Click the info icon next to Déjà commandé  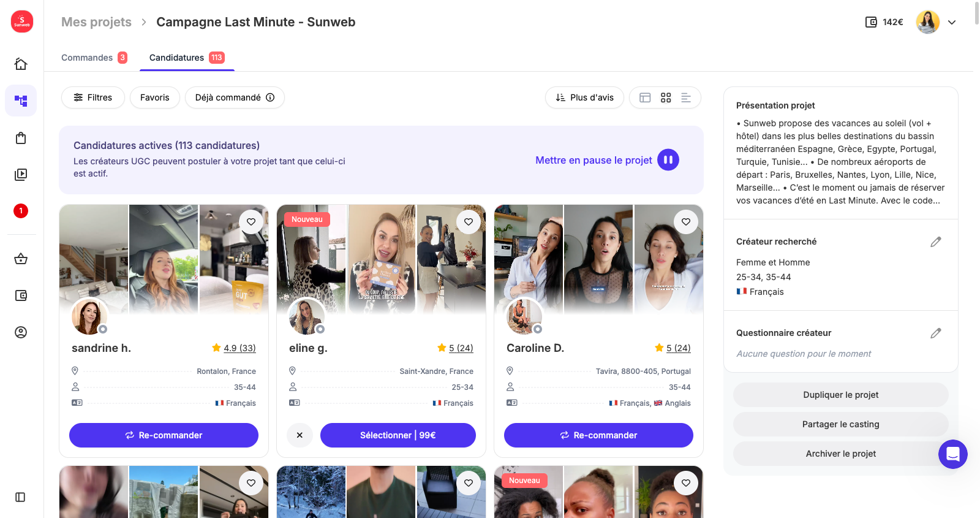tap(270, 97)
